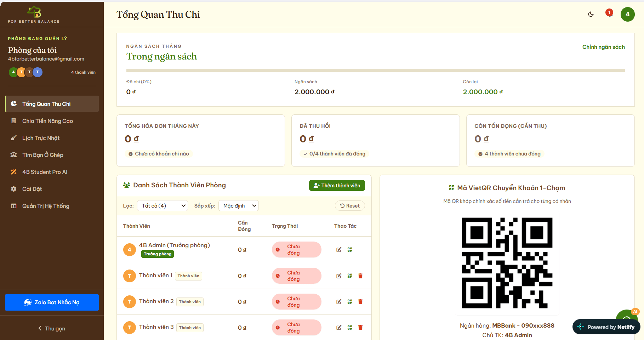The height and width of the screenshot is (340, 644).
Task: Open Tổng Quan Thu Chi menu
Action: 52,104
